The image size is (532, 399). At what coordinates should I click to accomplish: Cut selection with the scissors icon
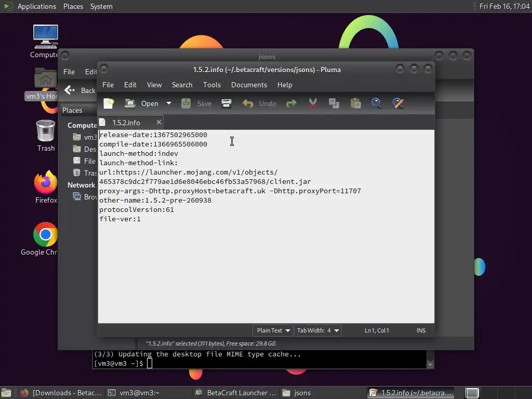pyautogui.click(x=313, y=103)
